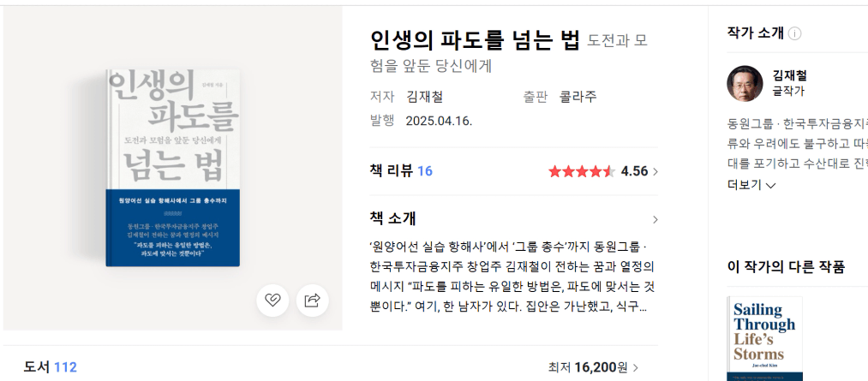Click the book description paragraph under 책 소개
Screen dimensions: 868x381
tap(512, 276)
